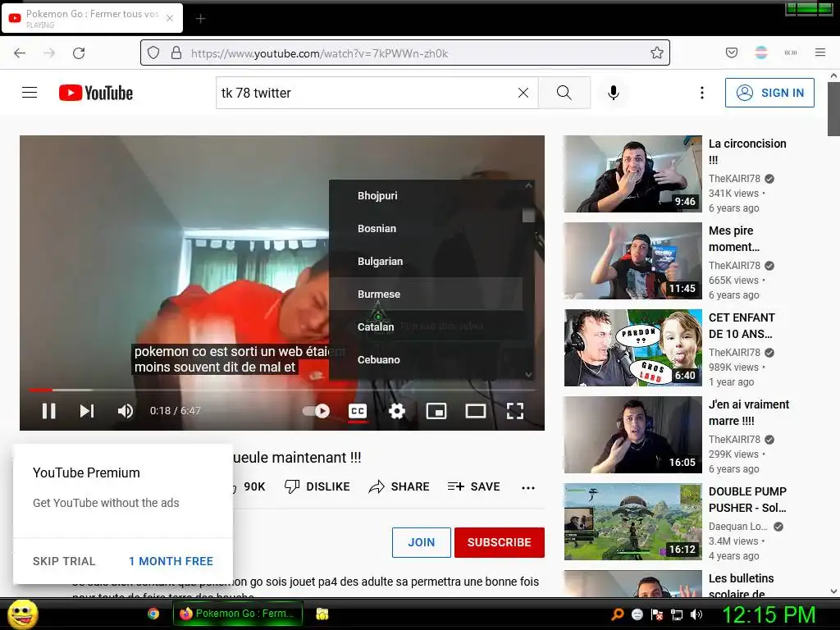Open 'La circoncision !!!' video thumbnail
This screenshot has width=840, height=630.
coord(632,174)
